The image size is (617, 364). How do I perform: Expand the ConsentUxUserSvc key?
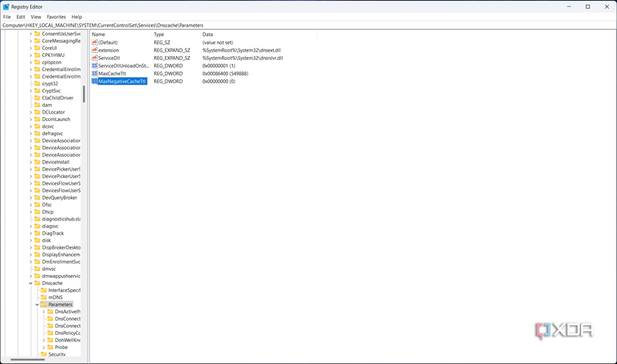click(31, 34)
